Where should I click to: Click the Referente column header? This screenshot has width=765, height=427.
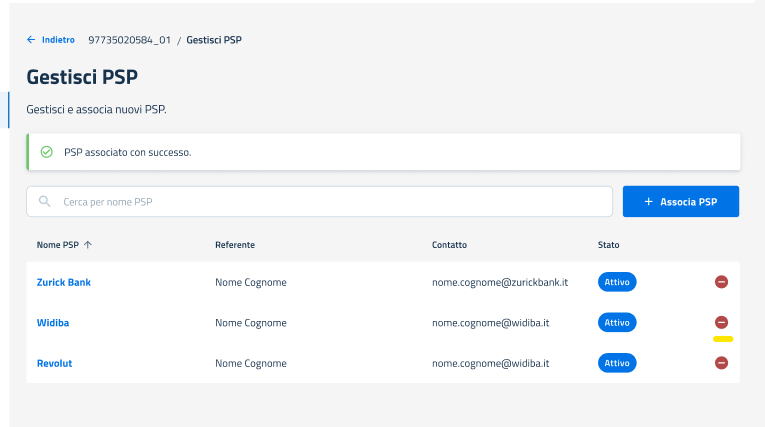(x=235, y=244)
